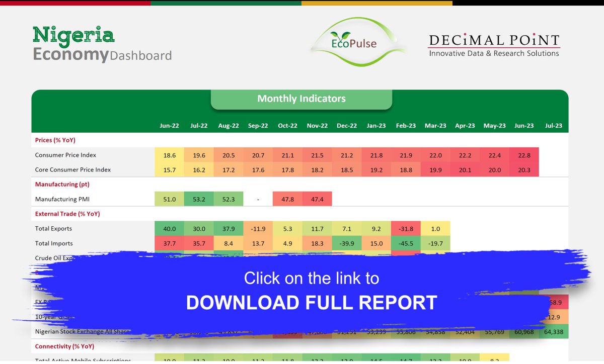Click the Consumer Price Index row label

[65, 155]
